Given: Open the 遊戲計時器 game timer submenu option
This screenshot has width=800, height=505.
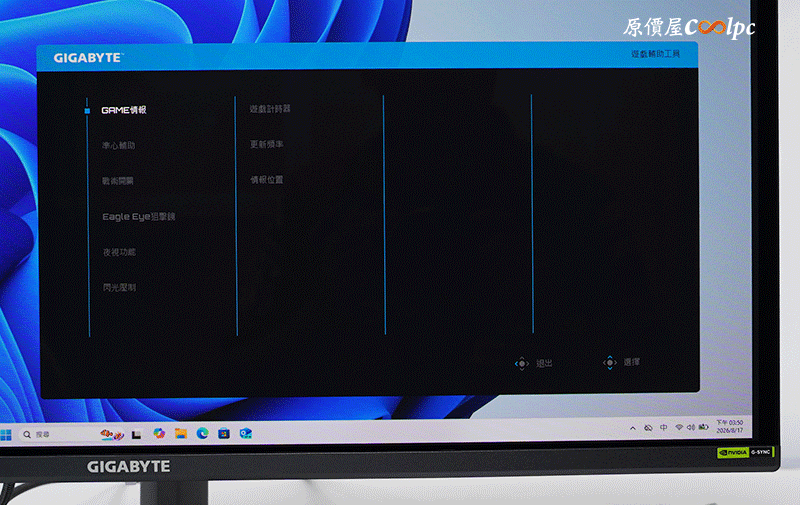Looking at the screenshot, I should (270, 109).
